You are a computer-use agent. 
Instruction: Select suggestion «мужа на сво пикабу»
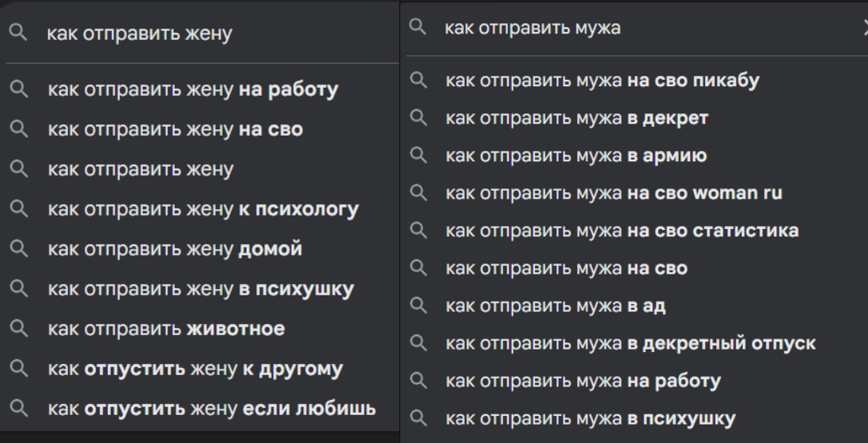pyautogui.click(x=602, y=81)
